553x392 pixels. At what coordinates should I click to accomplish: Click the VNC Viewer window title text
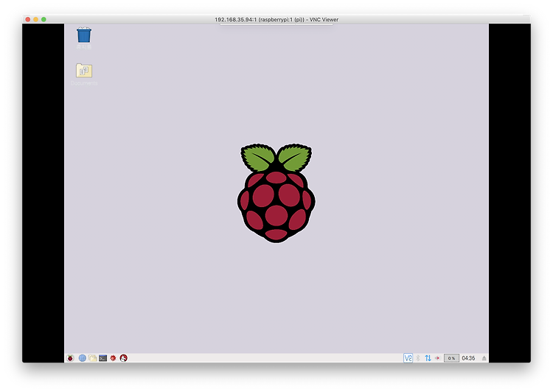point(276,20)
